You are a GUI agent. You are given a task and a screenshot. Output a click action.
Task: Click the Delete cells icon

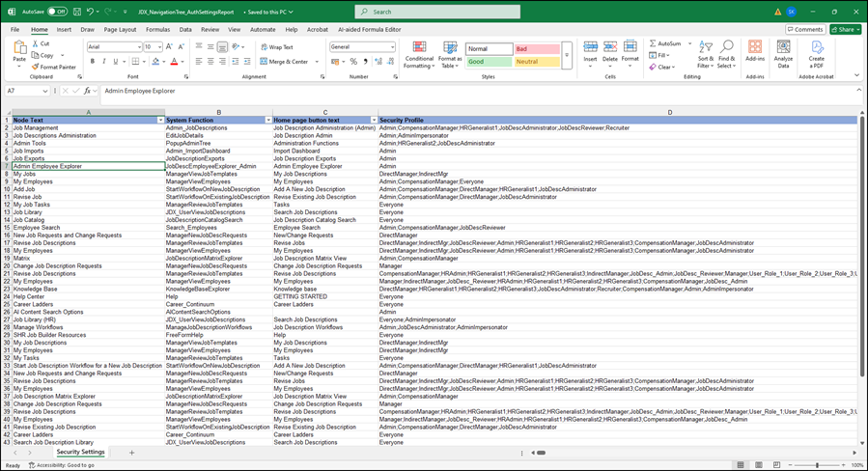pos(610,47)
